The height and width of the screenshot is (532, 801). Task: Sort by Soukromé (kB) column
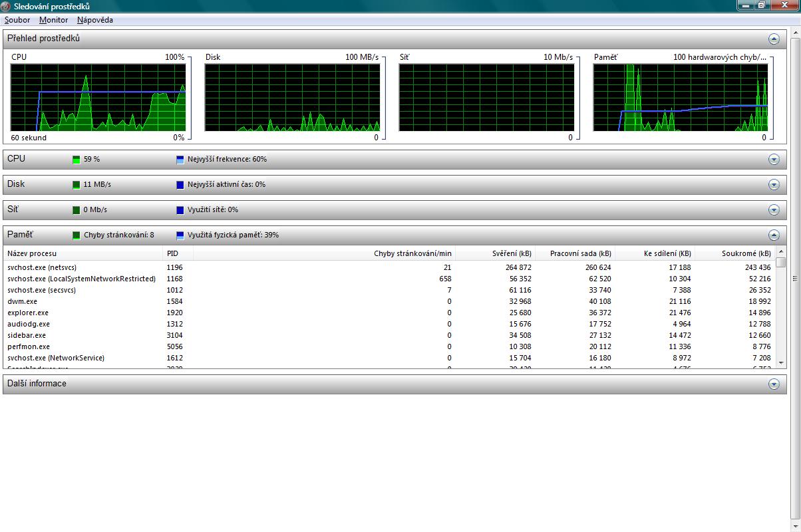(734, 253)
